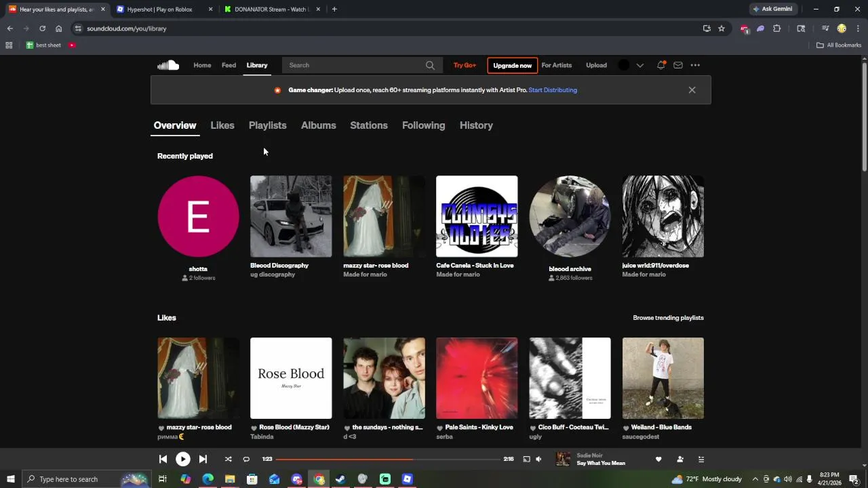
Task: Click the page vertical scrollbar
Action: [x=864, y=115]
